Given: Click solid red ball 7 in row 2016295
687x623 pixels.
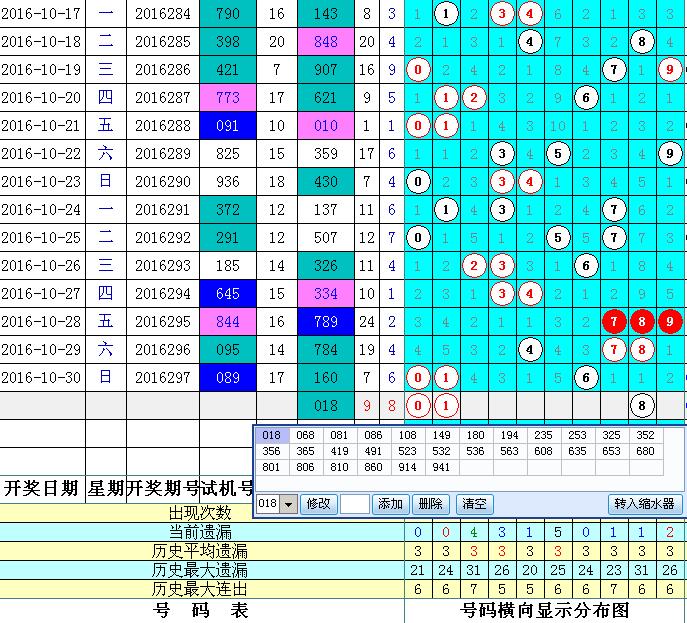Looking at the screenshot, I should (x=614, y=322).
